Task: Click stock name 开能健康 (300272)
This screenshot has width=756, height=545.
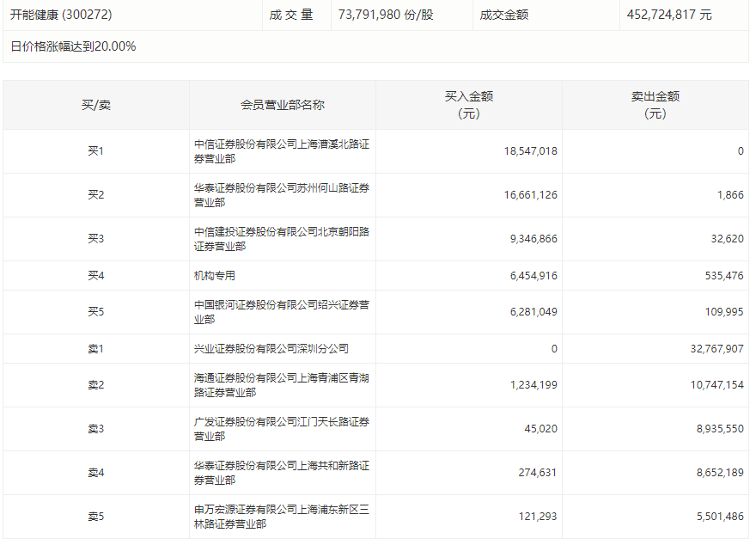Action: click(61, 15)
